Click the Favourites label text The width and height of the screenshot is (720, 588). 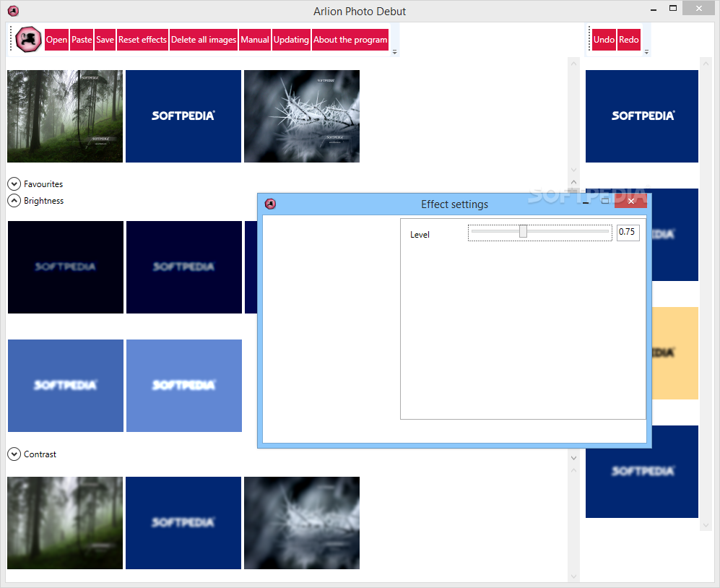[43, 184]
